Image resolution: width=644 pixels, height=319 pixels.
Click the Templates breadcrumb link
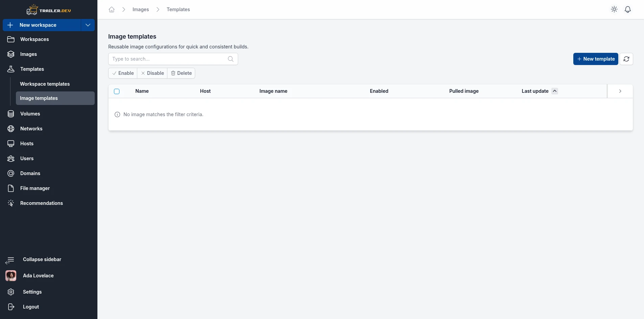coord(178,9)
